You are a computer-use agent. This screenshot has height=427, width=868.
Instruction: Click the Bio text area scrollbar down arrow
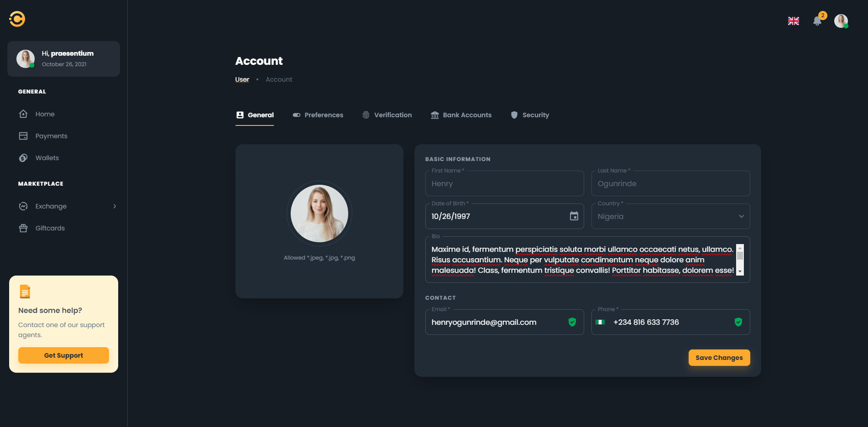point(740,271)
